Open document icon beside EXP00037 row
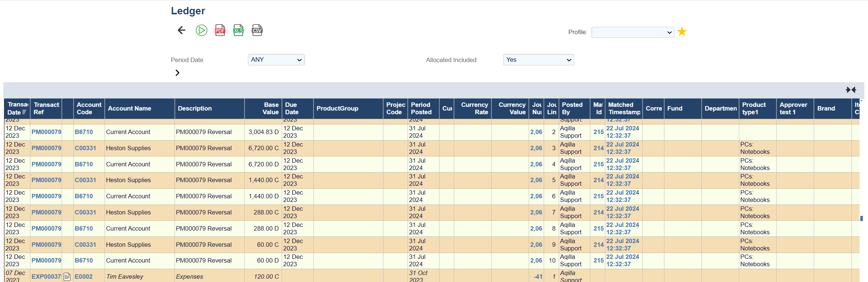 click(67, 277)
